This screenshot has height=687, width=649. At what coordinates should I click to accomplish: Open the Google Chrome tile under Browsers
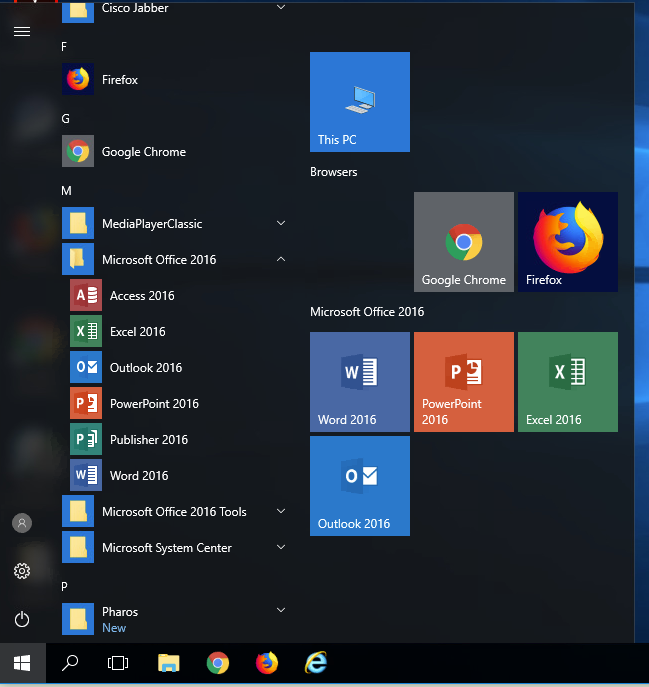tap(464, 242)
